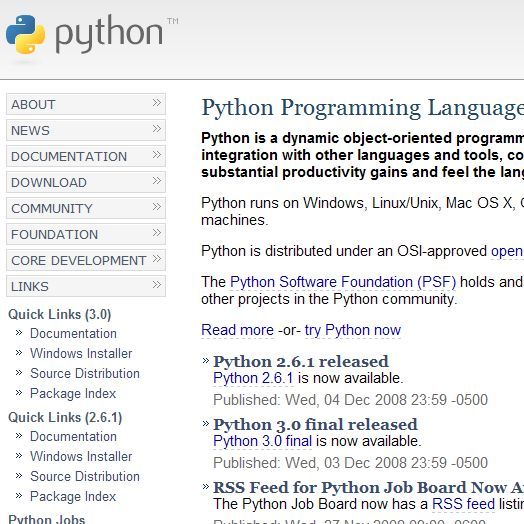Viewport: 524px width, 524px height.
Task: Open Documentation under Quick Links (2.6.1)
Action: (73, 436)
